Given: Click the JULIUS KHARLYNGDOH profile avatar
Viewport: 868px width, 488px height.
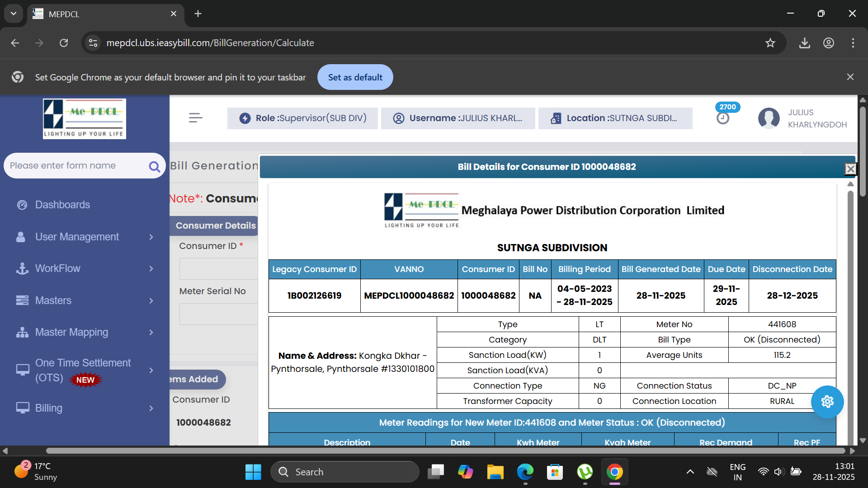Looking at the screenshot, I should pyautogui.click(x=769, y=118).
